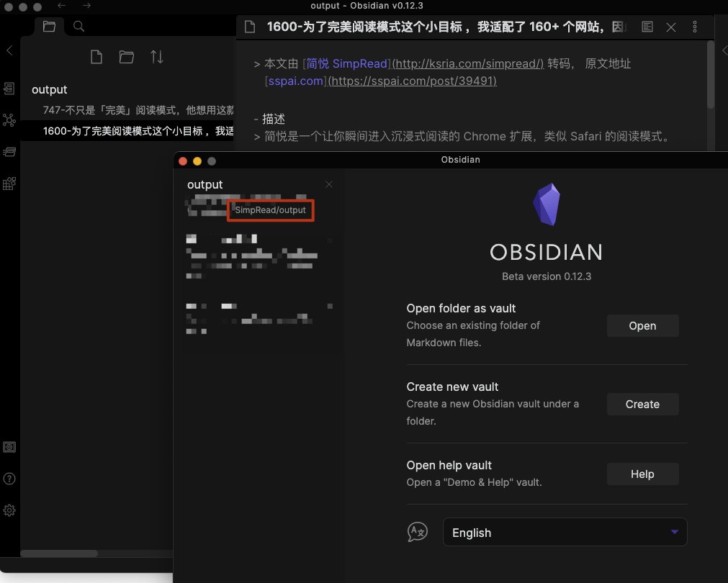Open the Search tab icon
The height and width of the screenshot is (583, 728).
coord(79,27)
